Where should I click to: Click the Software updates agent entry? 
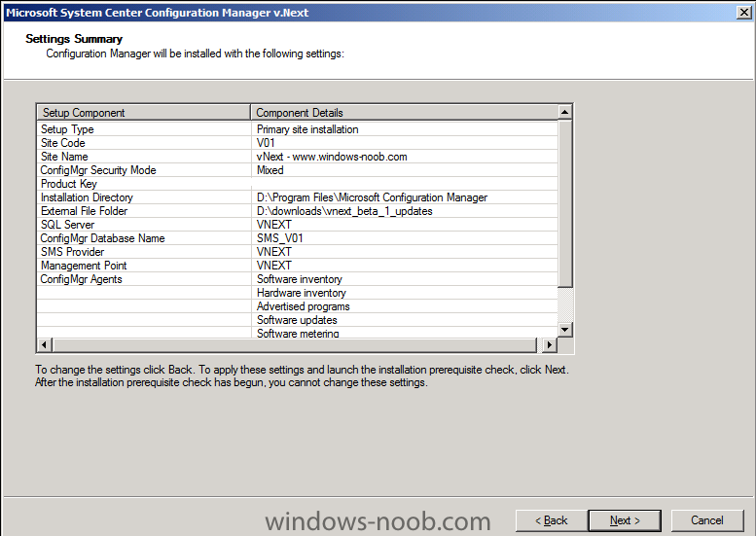click(x=297, y=320)
